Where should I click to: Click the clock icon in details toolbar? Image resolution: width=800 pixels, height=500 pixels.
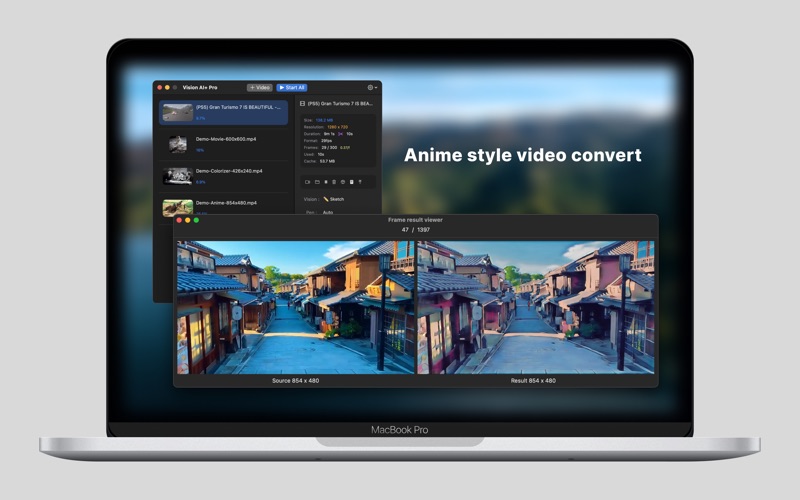click(x=342, y=182)
